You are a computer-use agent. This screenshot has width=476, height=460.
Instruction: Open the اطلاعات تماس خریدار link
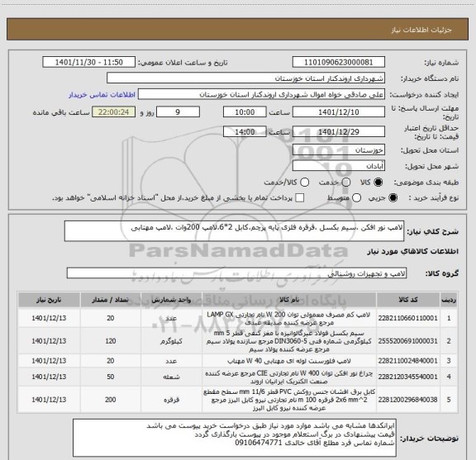[x=102, y=95]
